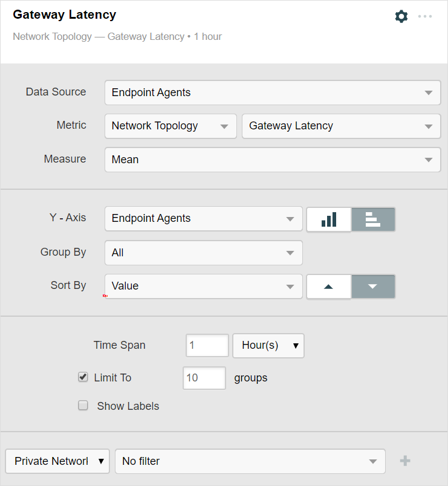Screen dimensions: 448x486
Task: Add a new filter with plus icon
Action: (x=405, y=461)
